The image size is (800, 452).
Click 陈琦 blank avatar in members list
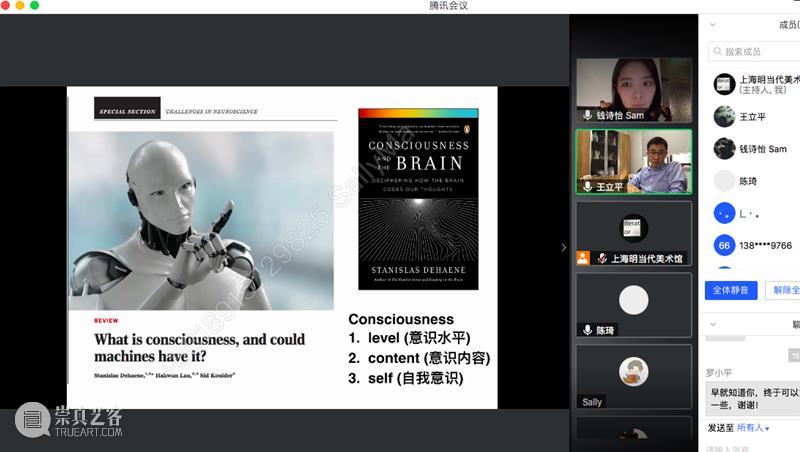click(724, 181)
